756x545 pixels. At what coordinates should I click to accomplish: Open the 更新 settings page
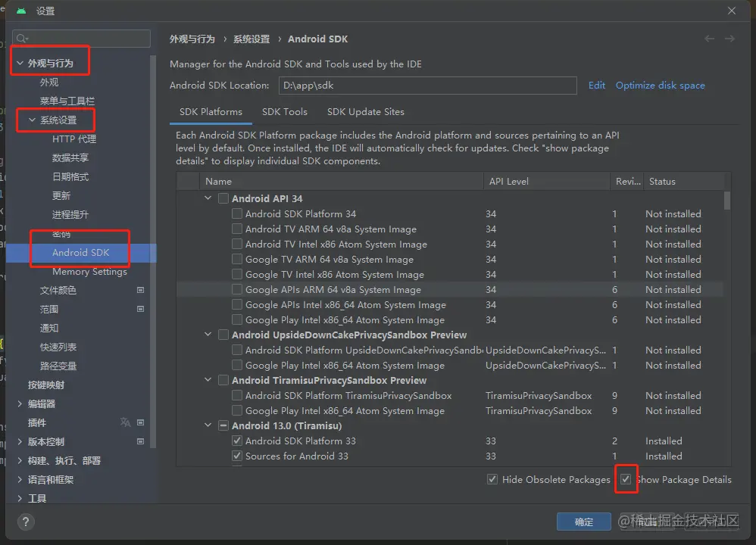[61, 195]
